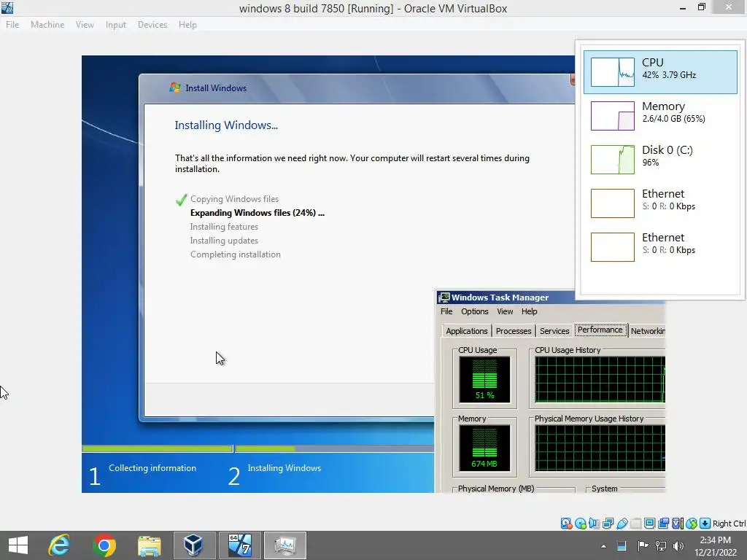Click the VirtualBox title bar icon
This screenshot has width=747, height=560.
(7, 7)
